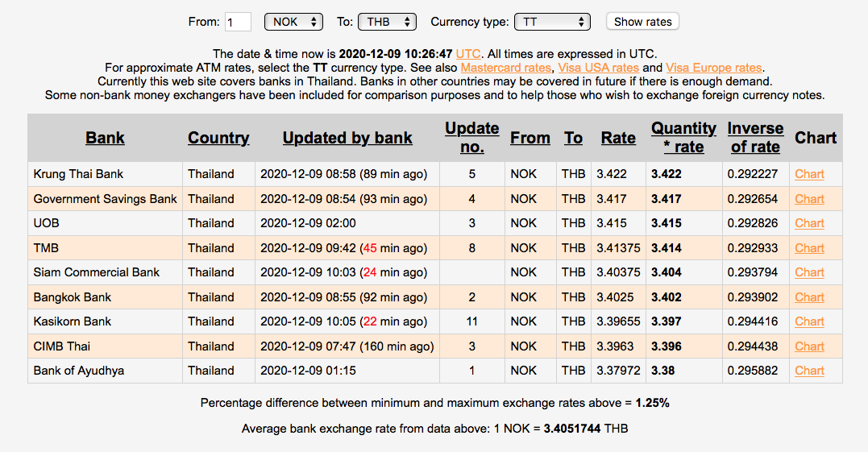Click the Show rates button
Viewport: 868px width, 452px height.
(642, 22)
